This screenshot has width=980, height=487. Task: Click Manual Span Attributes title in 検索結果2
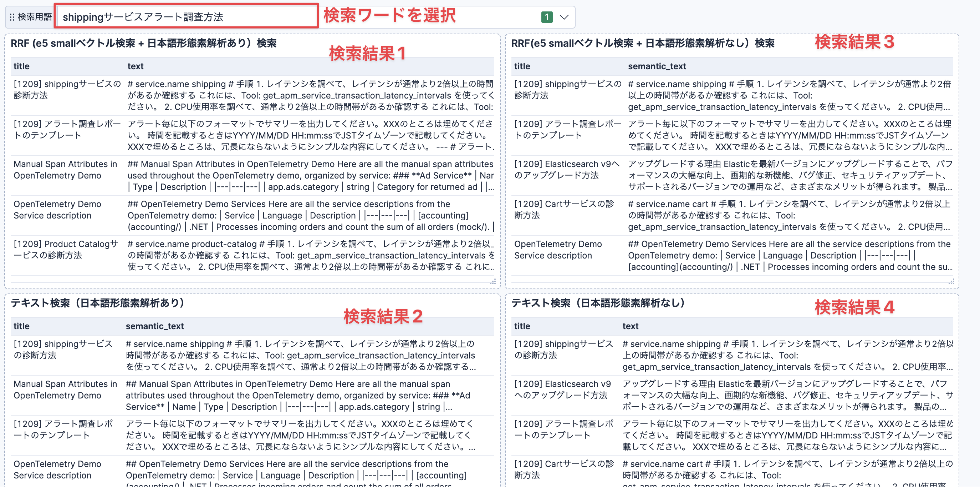pos(65,389)
